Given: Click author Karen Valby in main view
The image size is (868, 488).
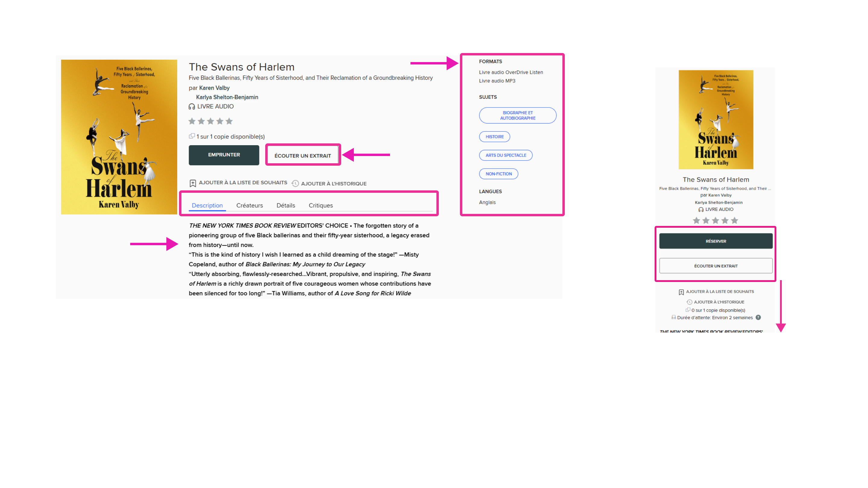Looking at the screenshot, I should coord(214,88).
